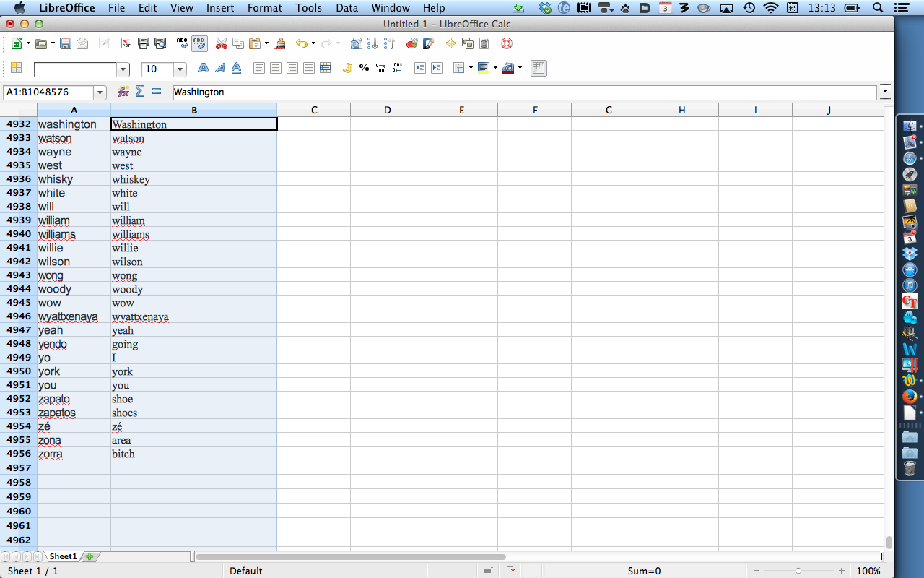924x578 pixels.
Task: Adjust the zoom slider handle
Action: [798, 571]
